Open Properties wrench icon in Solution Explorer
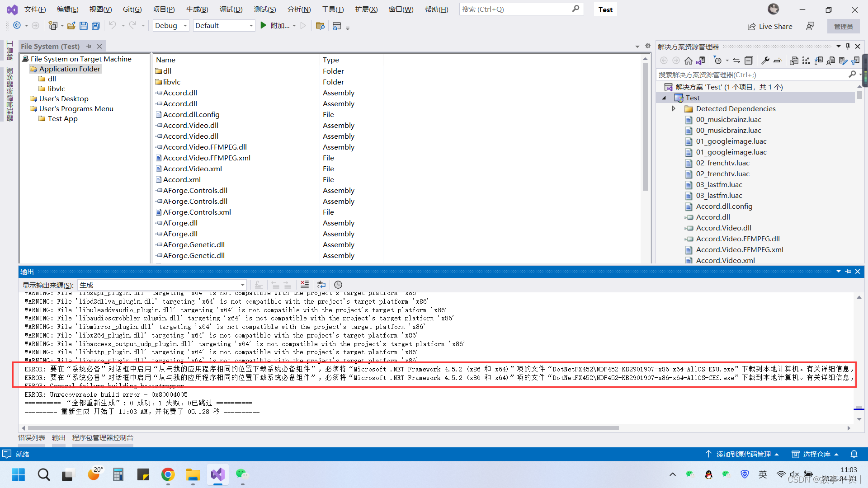Screen dimensions: 868x488 tap(765, 61)
